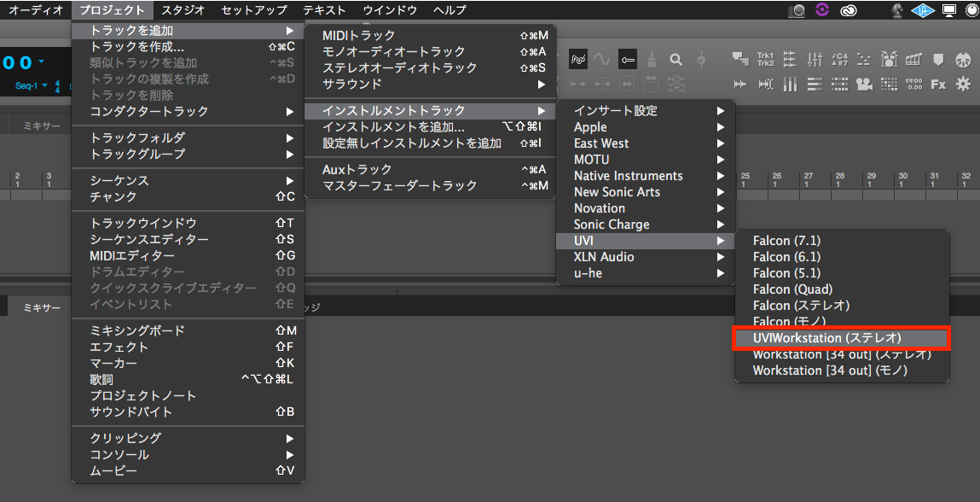Add a ステレオオーディオトラック
Viewport: 980px width, 502px height.
(430, 67)
